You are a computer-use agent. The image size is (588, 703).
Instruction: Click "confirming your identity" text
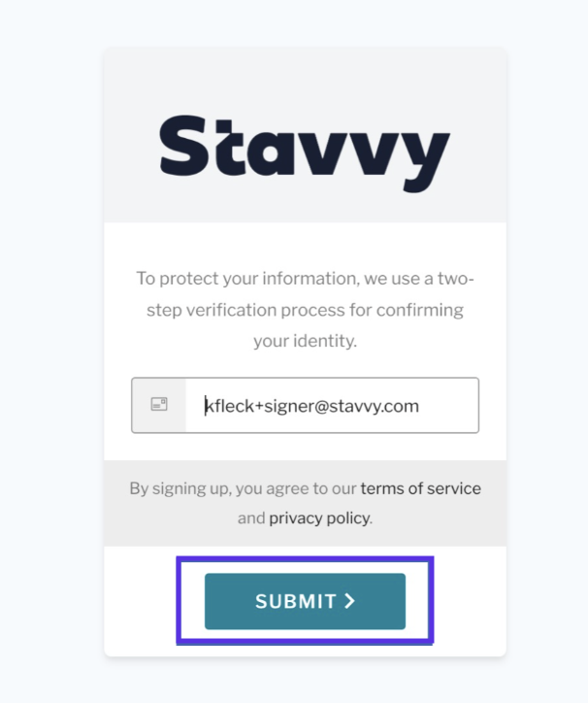coord(305,341)
